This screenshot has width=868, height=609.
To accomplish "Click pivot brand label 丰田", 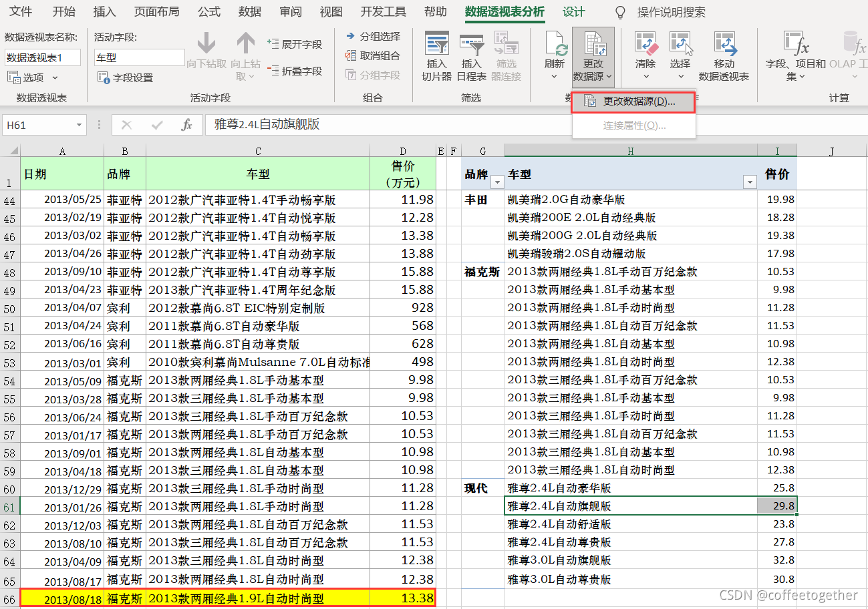I will point(476,200).
